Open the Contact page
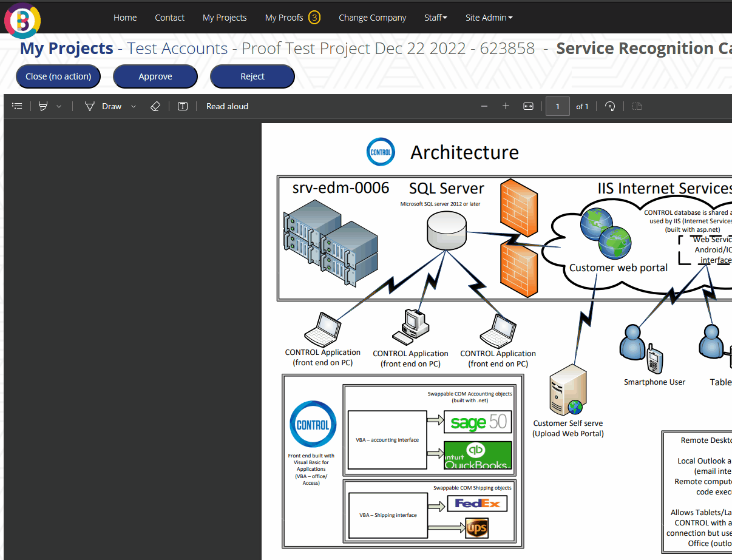This screenshot has width=732, height=560. pyautogui.click(x=169, y=18)
